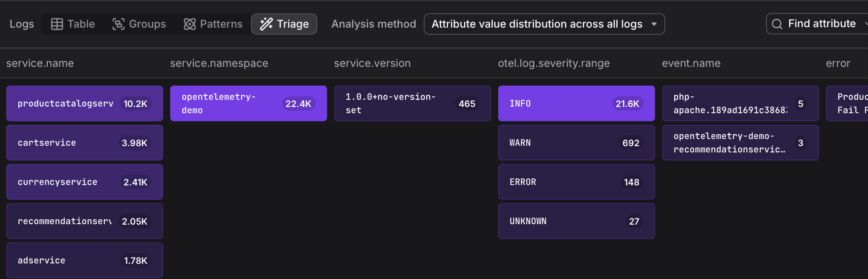Choose the adservice value tile
This screenshot has width=868, height=279.
[x=84, y=260]
